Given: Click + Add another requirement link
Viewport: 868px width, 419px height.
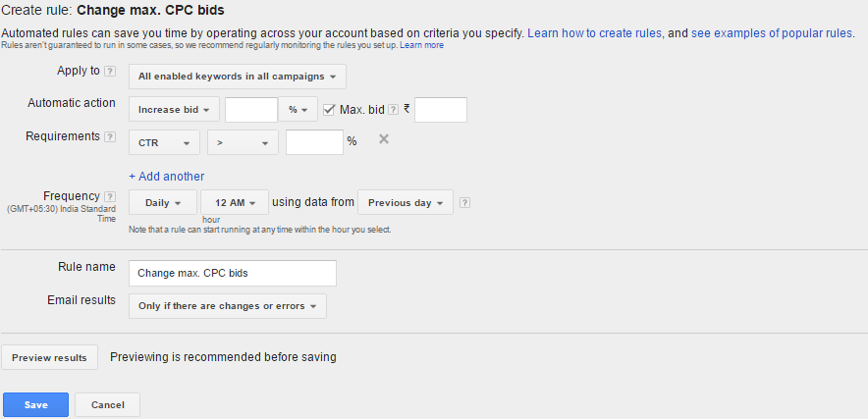Looking at the screenshot, I should tap(167, 177).
